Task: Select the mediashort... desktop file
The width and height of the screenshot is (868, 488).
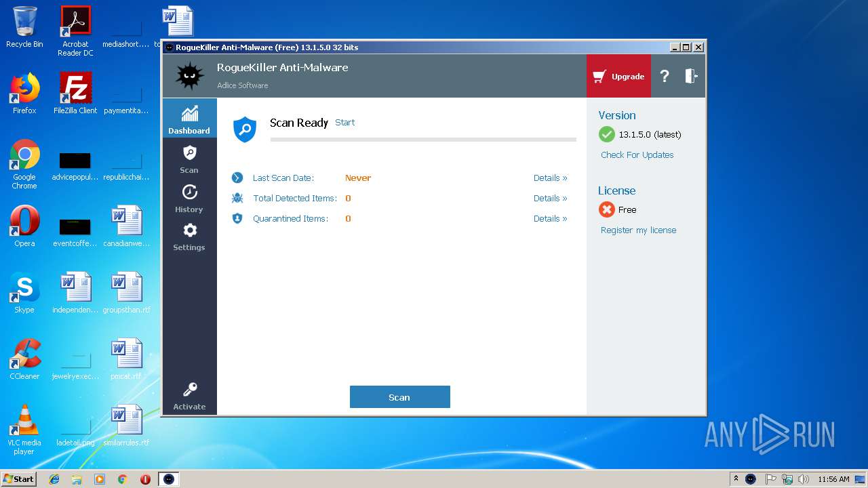Action: tap(126, 31)
